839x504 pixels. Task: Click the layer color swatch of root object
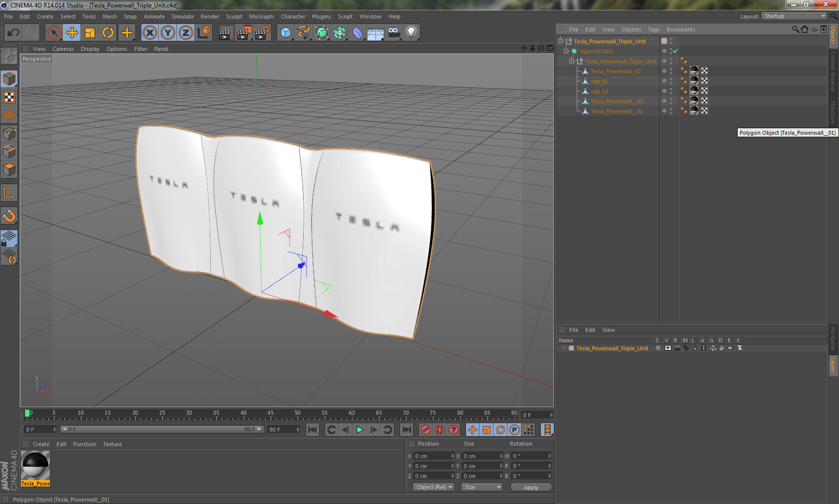point(664,41)
